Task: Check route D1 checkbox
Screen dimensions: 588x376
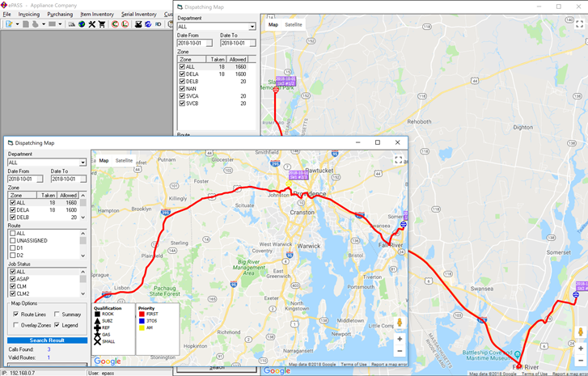Action: [x=13, y=247]
